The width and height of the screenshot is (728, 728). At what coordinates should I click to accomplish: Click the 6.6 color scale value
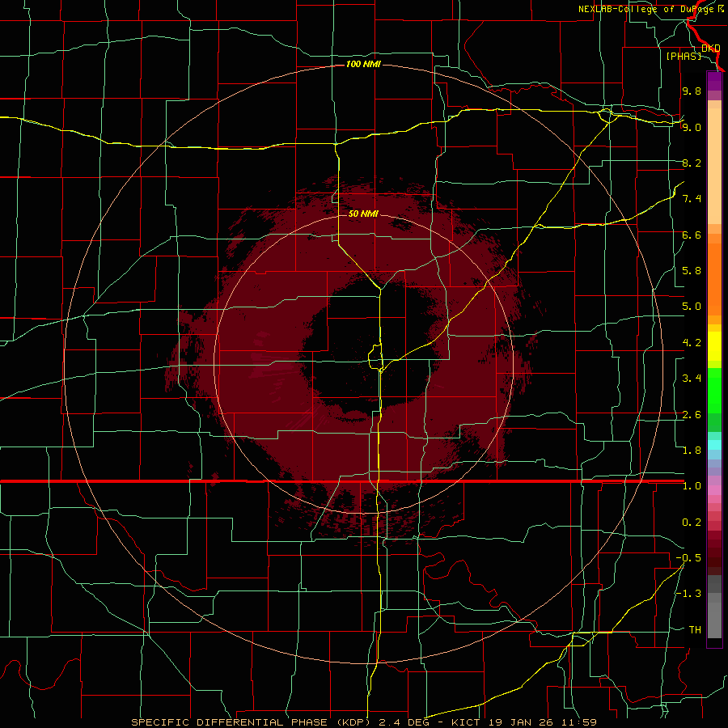(692, 235)
